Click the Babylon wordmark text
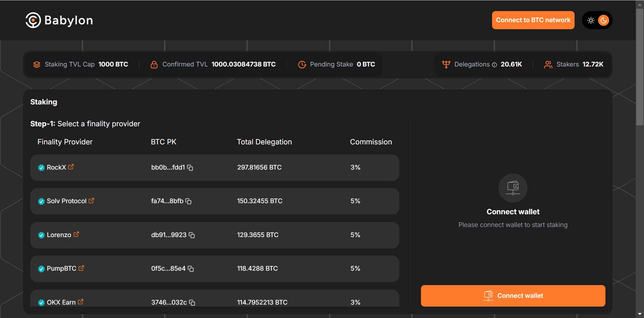644x318 pixels. pyautogui.click(x=68, y=20)
